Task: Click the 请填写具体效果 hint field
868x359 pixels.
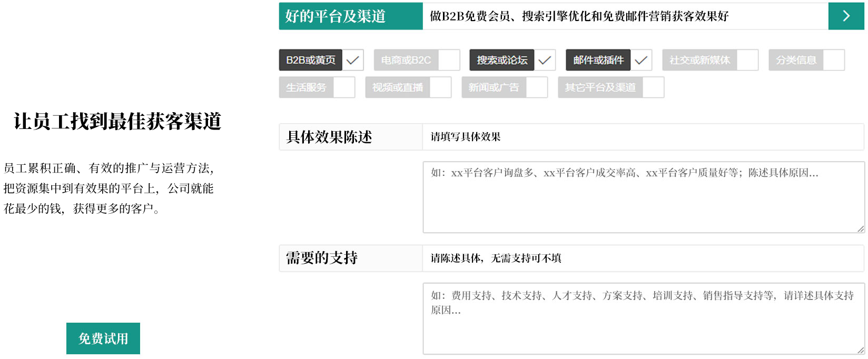Action: (643, 137)
